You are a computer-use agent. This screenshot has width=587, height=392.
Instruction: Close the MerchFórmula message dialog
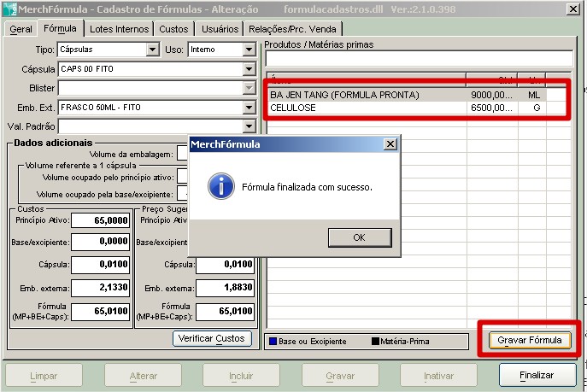point(390,144)
